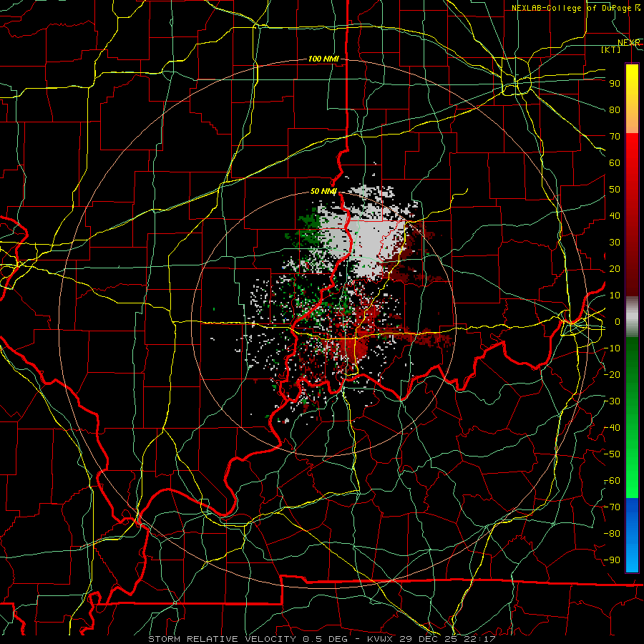Viewport: 644px width, 644px height.
Task: Select the -50 value on velocity scale
Action: point(612,454)
